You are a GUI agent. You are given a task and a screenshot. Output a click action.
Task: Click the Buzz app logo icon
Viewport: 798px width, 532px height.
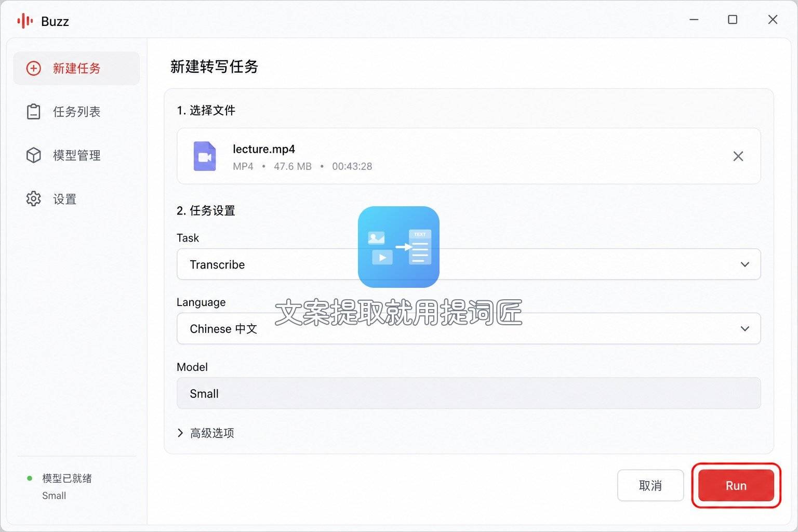(25, 21)
